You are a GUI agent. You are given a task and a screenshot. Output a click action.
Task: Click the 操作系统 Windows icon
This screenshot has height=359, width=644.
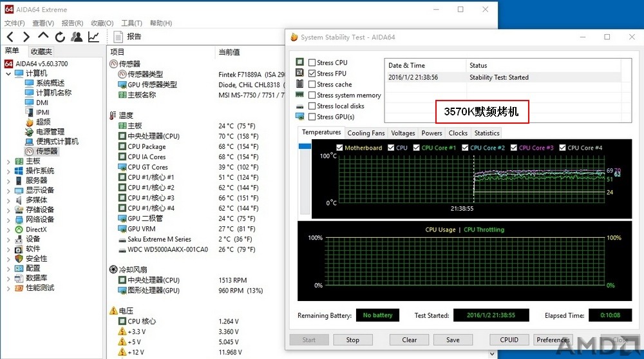(19, 171)
